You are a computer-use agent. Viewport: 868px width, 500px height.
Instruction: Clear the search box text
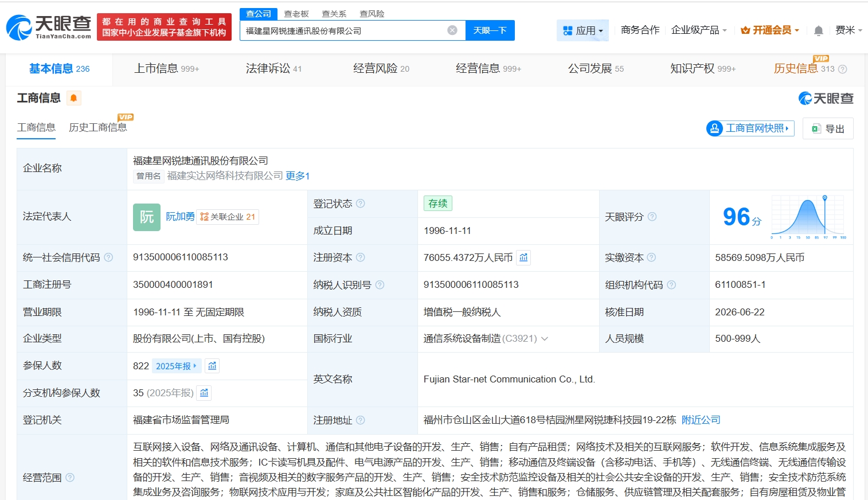pyautogui.click(x=452, y=30)
